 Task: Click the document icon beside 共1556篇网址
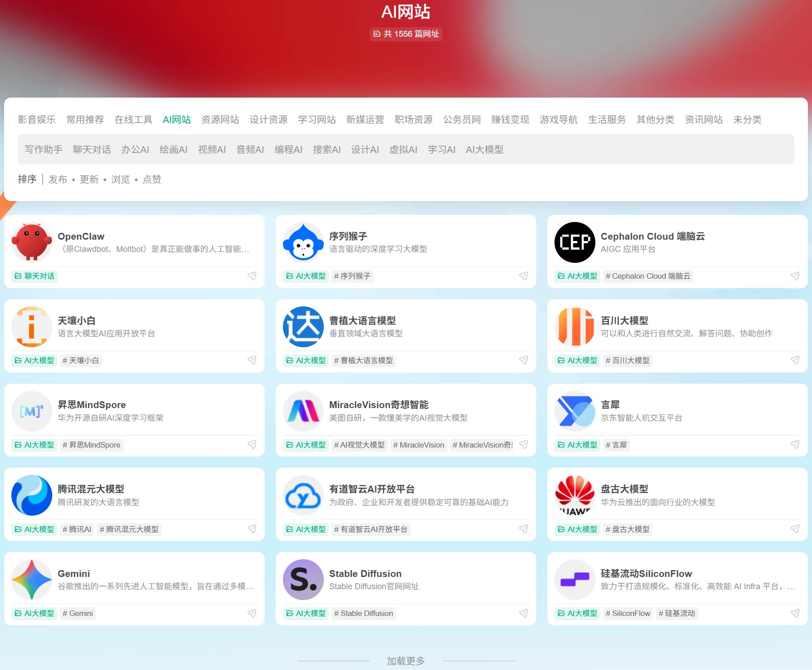pos(377,34)
